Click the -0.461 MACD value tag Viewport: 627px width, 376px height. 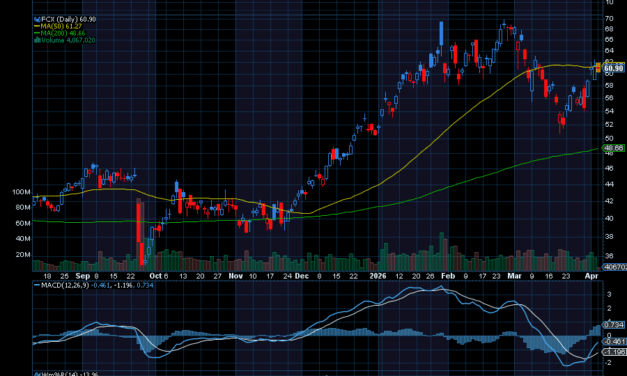(x=614, y=342)
